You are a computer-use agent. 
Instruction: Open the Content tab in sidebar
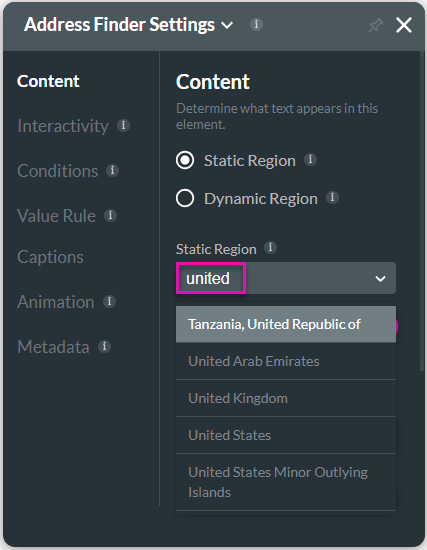point(48,81)
